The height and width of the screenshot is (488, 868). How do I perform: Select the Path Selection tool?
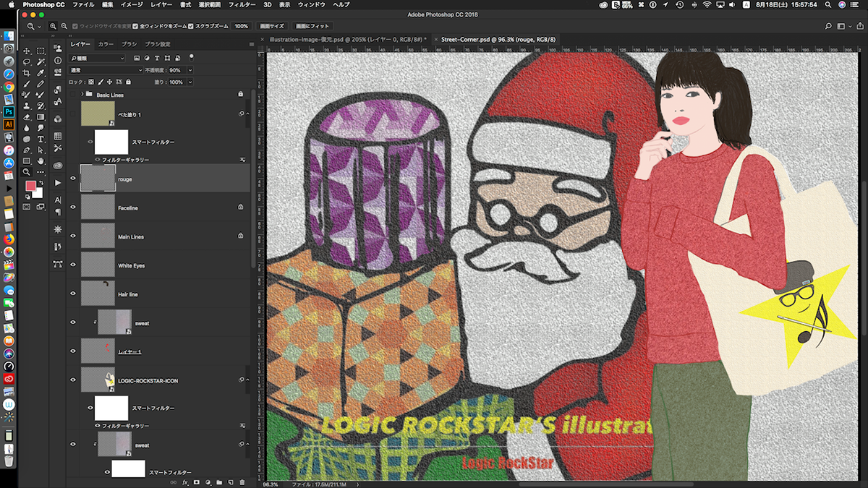(x=41, y=150)
